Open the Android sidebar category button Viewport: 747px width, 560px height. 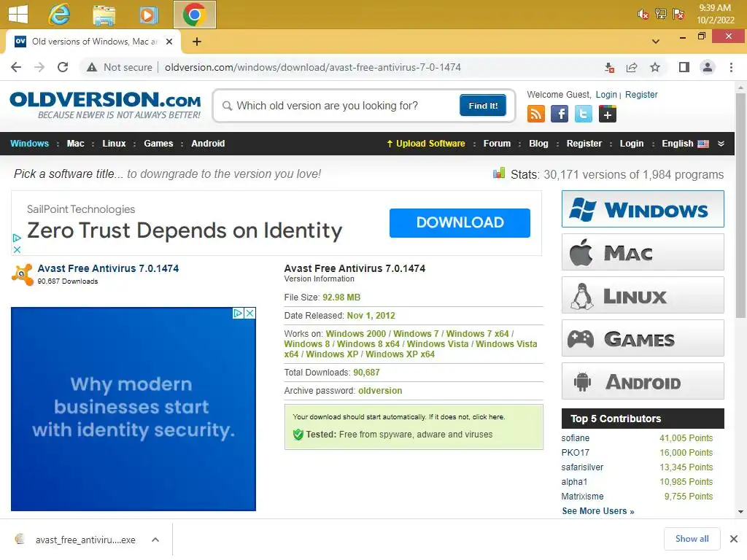[643, 381]
